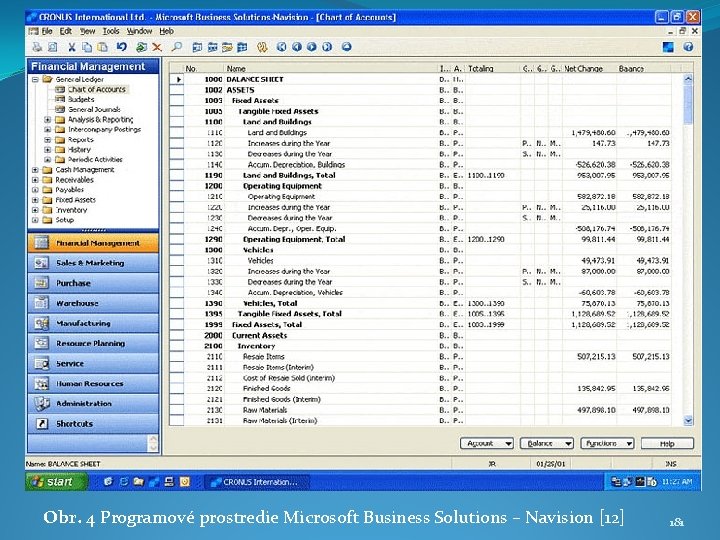Click the Paste clipboard icon
720x540 pixels.
[x=103, y=47]
